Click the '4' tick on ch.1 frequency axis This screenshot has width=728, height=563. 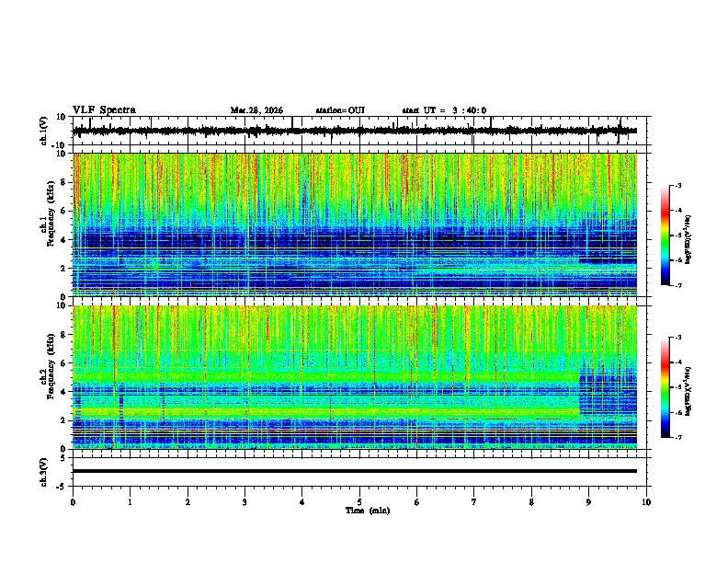tap(63, 240)
